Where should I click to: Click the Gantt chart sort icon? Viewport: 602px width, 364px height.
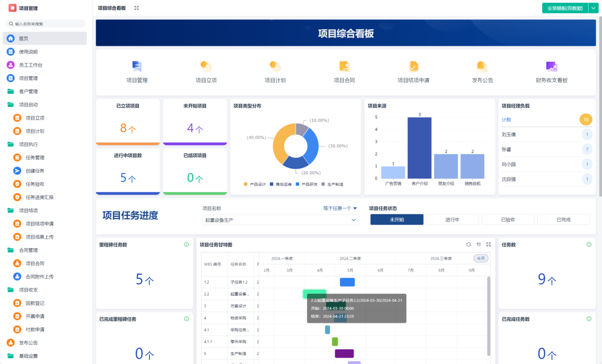(479, 245)
